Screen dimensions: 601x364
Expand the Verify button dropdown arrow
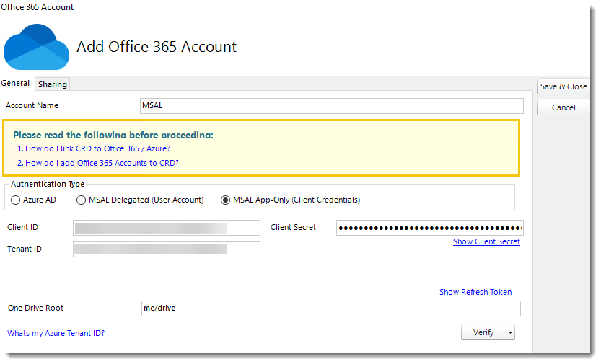511,333
